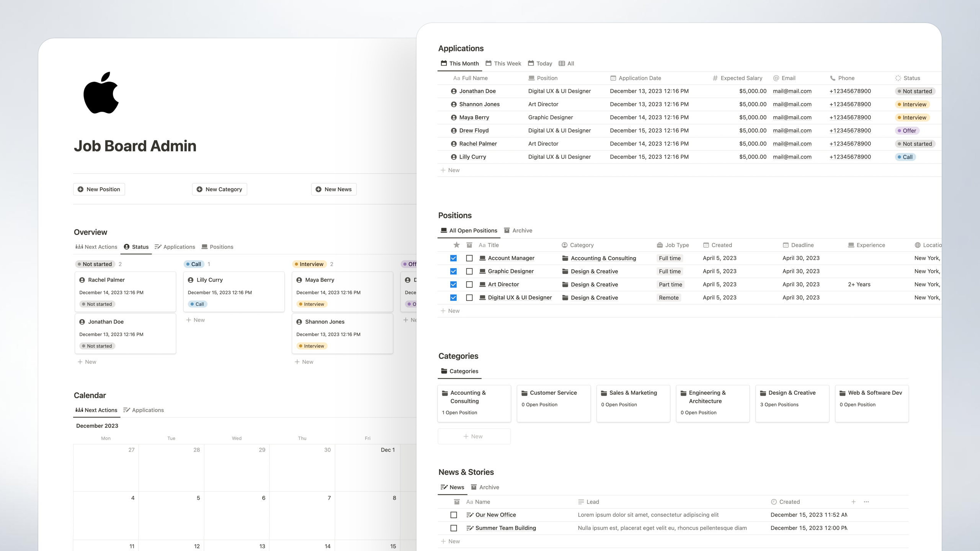Click the more options icon in News table header
Viewport: 980px width, 551px height.
pyautogui.click(x=866, y=502)
